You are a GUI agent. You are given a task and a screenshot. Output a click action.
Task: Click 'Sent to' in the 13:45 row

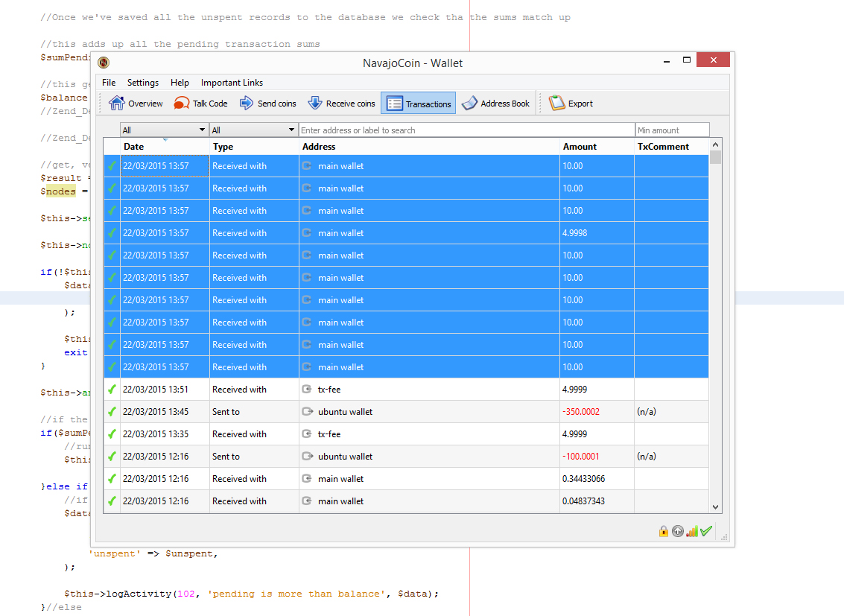[226, 412]
